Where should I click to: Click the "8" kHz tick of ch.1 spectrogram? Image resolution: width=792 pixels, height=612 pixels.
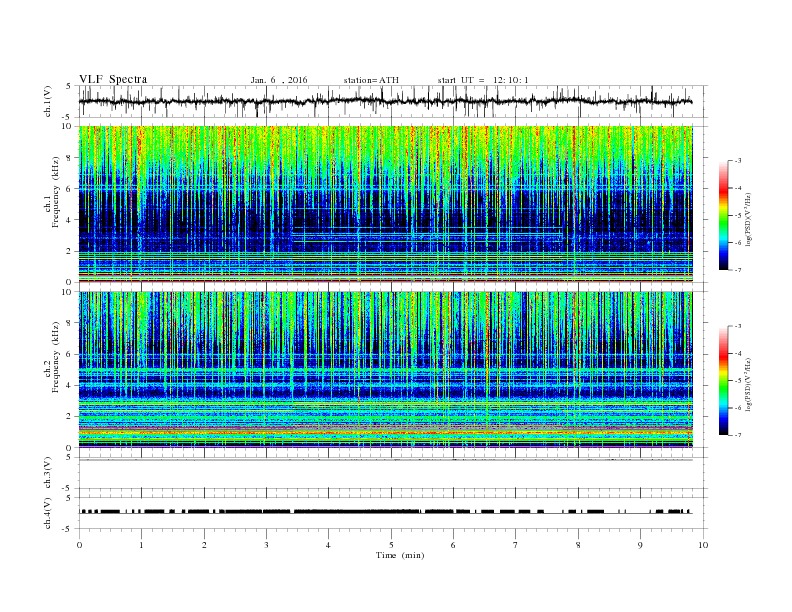(x=69, y=158)
